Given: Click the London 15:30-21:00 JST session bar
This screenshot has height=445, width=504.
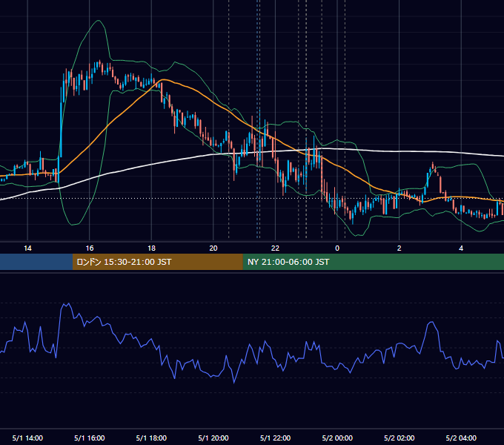Looking at the screenshot, I should point(157,262).
